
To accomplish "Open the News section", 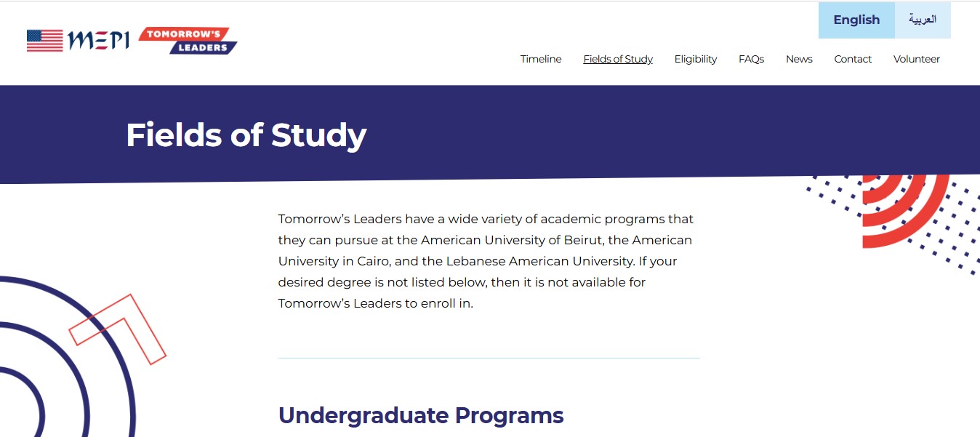I will (798, 59).
